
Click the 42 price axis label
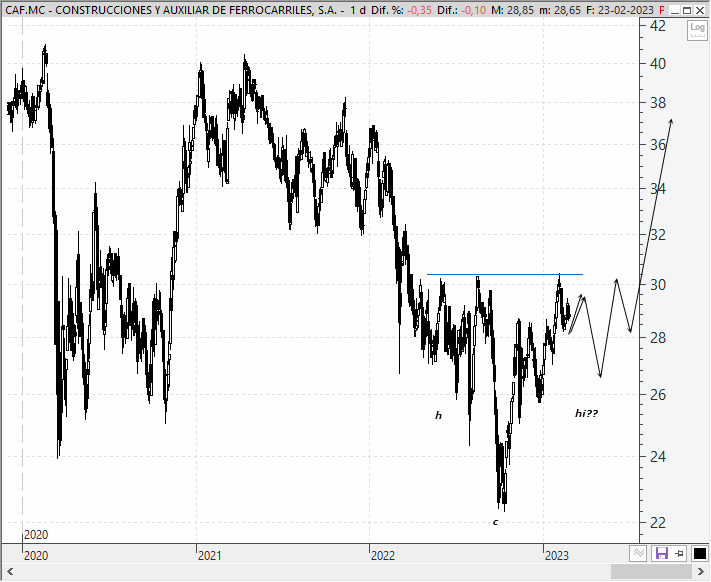(x=658, y=26)
